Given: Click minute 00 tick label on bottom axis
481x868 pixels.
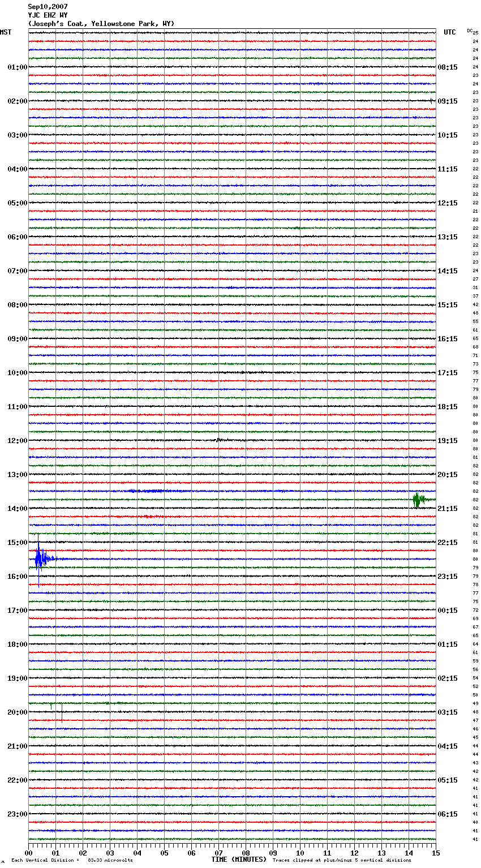Looking at the screenshot, I should [28, 853].
